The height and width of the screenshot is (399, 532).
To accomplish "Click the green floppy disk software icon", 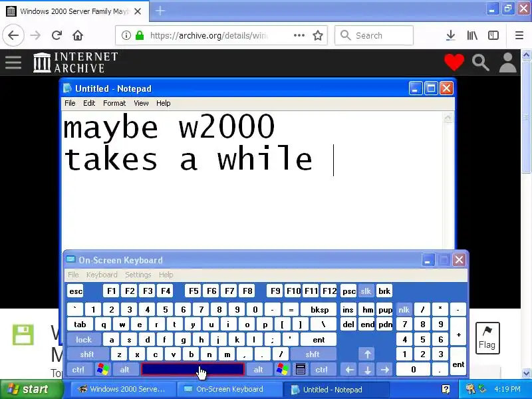I will click(x=23, y=334).
